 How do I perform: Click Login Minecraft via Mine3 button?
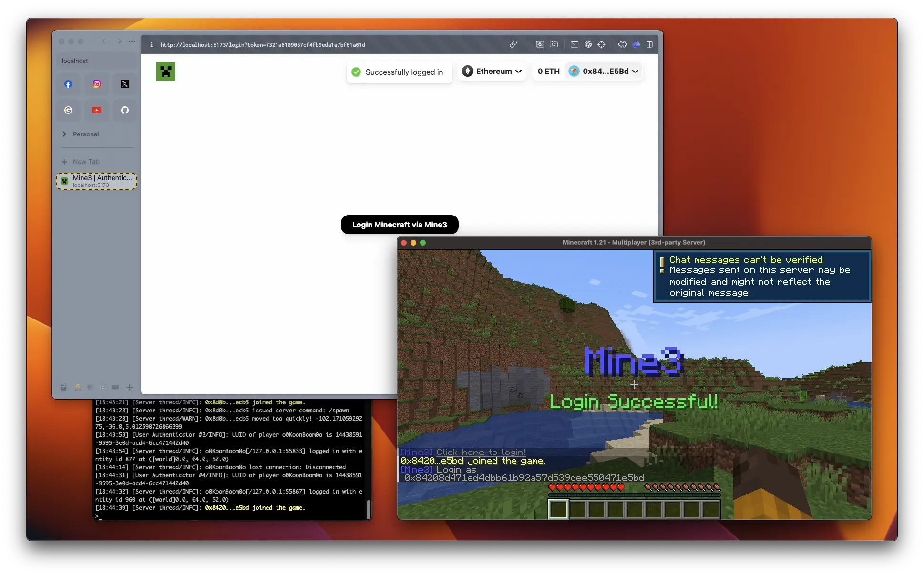tap(400, 225)
